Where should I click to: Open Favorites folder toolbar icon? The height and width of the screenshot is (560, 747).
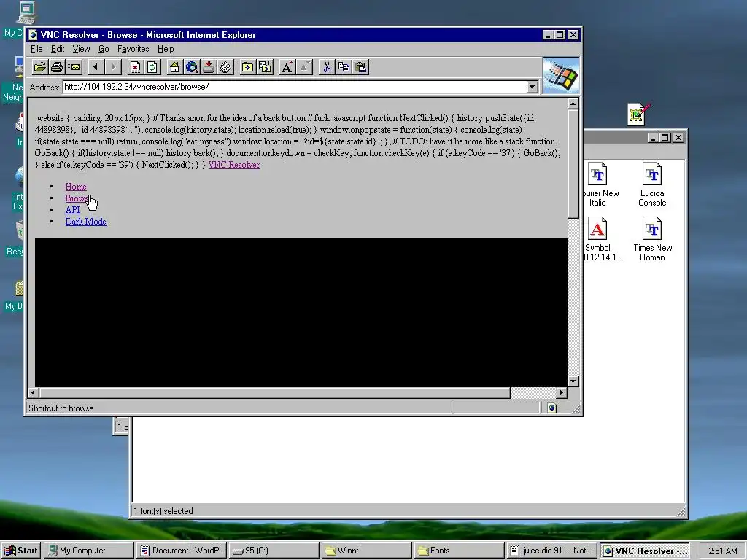[248, 67]
